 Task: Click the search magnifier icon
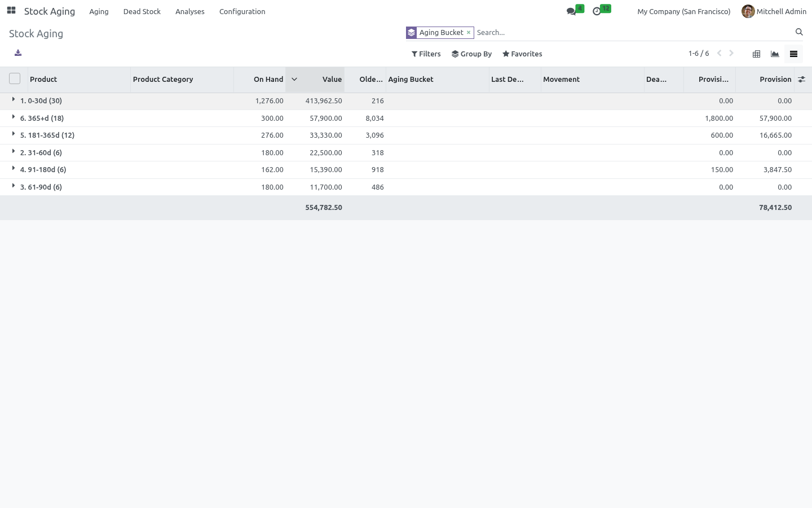(799, 32)
